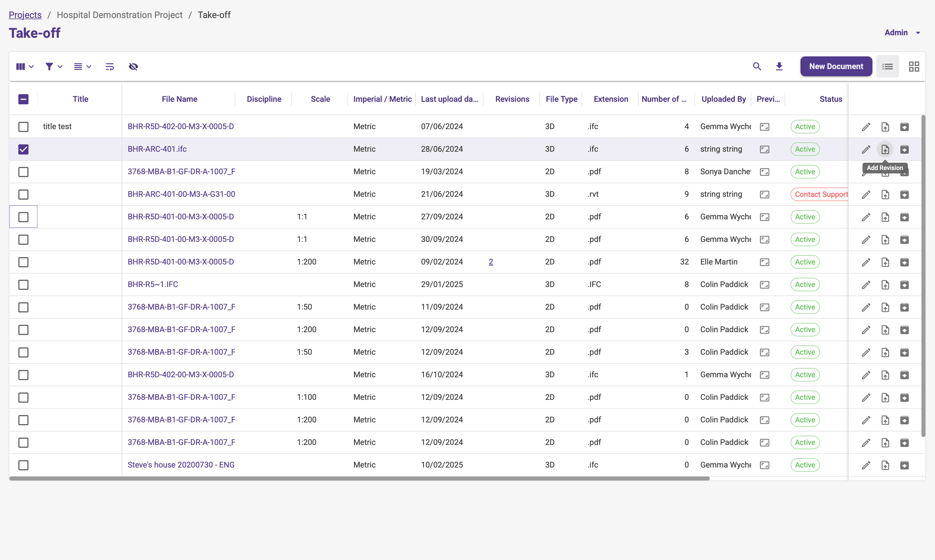Uncheck the BHR-ARC-401.ifc row checkbox

click(x=23, y=149)
